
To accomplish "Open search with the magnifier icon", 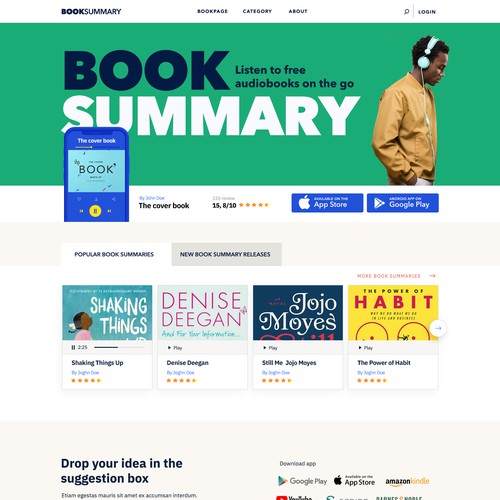I will tap(406, 12).
